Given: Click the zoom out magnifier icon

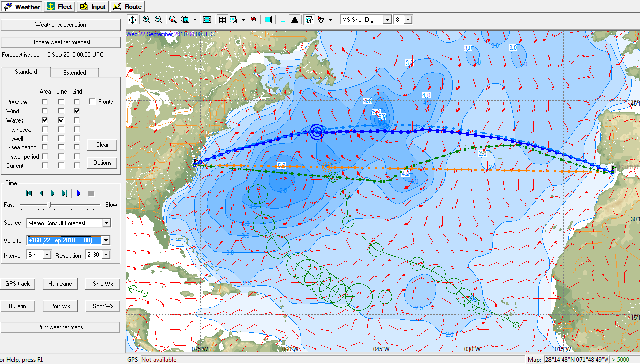Looking at the screenshot, I should 158,20.
